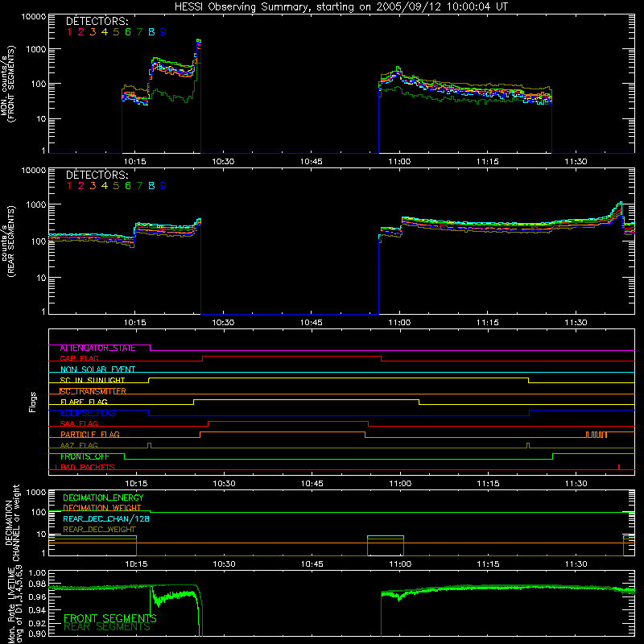Click 10:15 tick label under Flags panel
644x644 pixels.
click(x=136, y=484)
